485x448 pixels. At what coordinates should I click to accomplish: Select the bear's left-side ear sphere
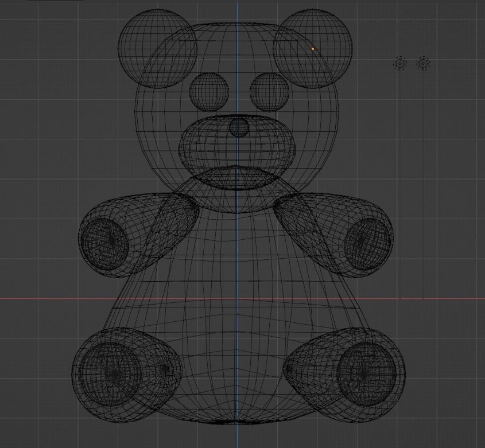click(x=158, y=49)
